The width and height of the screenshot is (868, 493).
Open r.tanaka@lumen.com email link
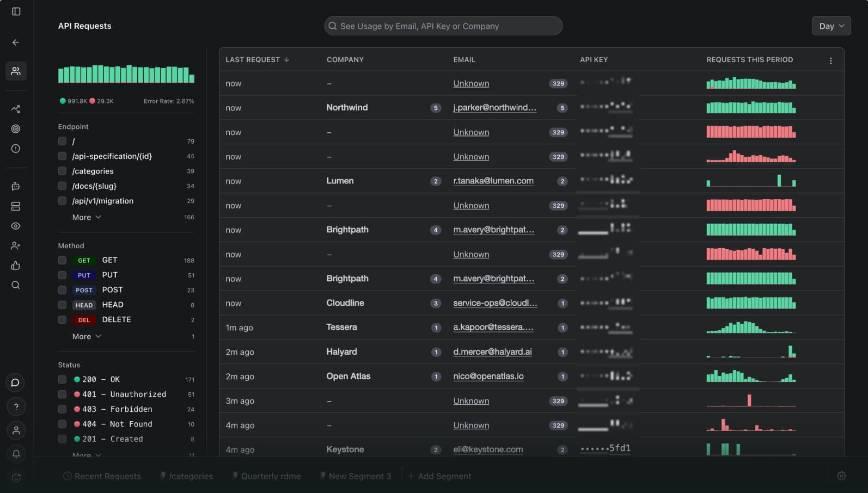(x=493, y=181)
